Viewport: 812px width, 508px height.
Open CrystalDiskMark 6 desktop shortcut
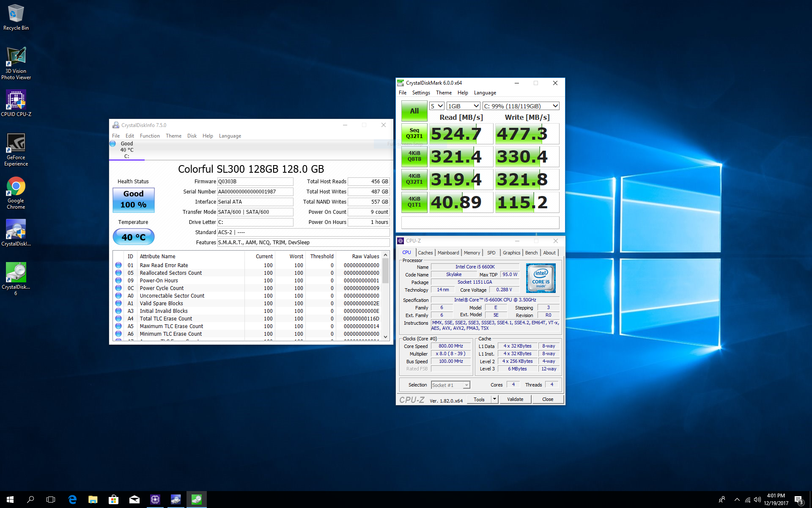16,279
